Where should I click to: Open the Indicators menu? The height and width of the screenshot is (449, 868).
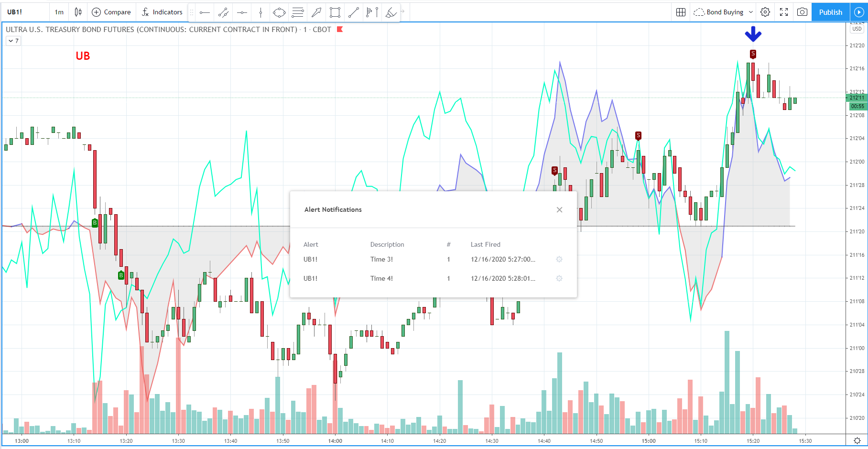pyautogui.click(x=162, y=12)
